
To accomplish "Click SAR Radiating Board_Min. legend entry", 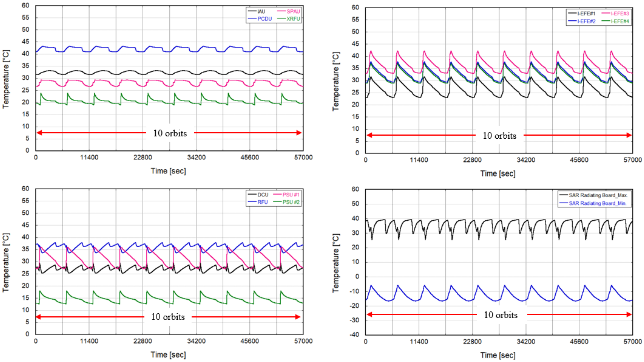I will click(597, 203).
